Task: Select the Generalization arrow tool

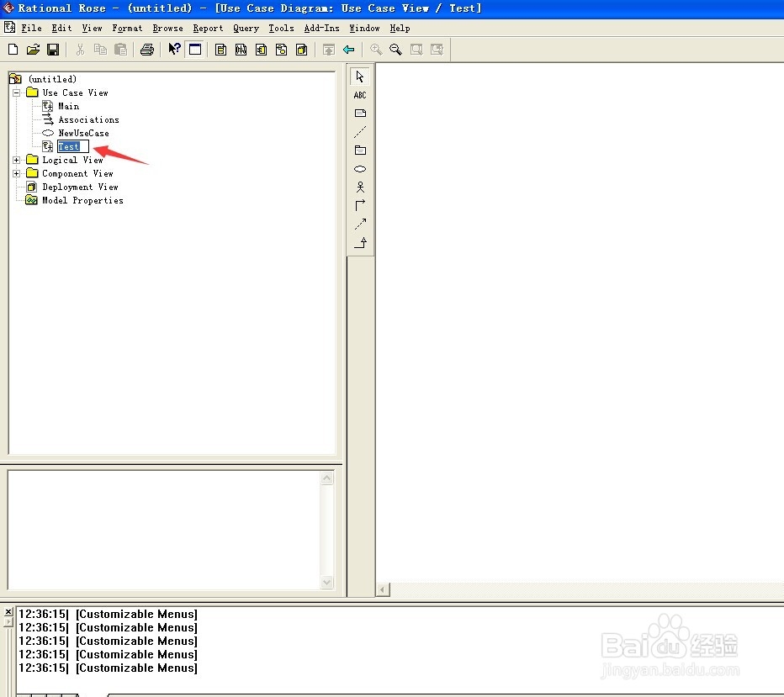Action: (x=360, y=243)
